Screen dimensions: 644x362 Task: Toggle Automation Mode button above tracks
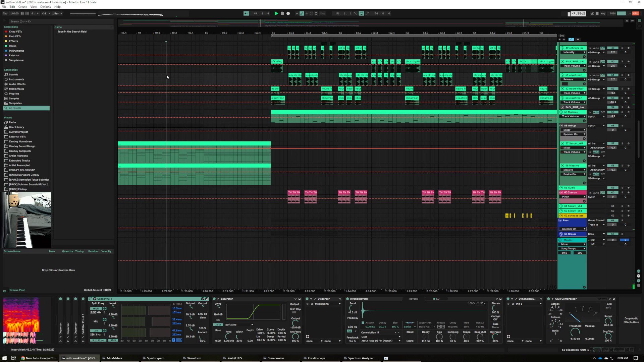pyautogui.click(x=571, y=39)
